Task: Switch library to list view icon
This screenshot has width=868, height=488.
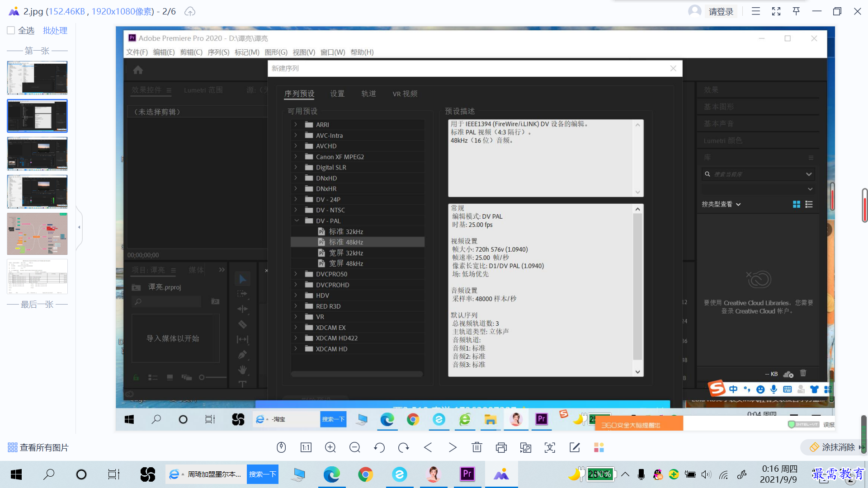Action: pos(809,204)
